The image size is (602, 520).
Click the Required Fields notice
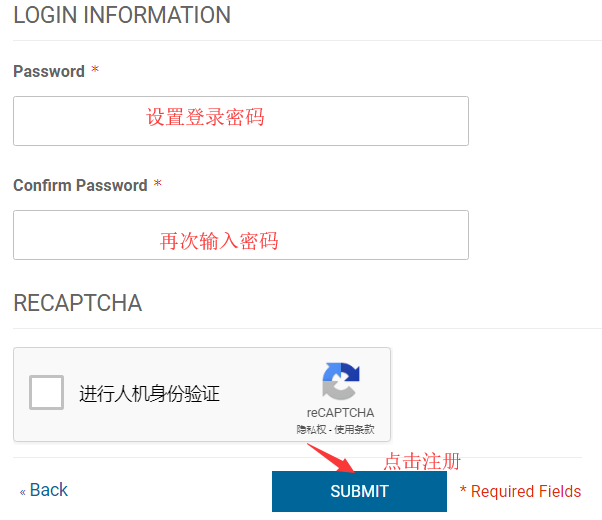521,492
